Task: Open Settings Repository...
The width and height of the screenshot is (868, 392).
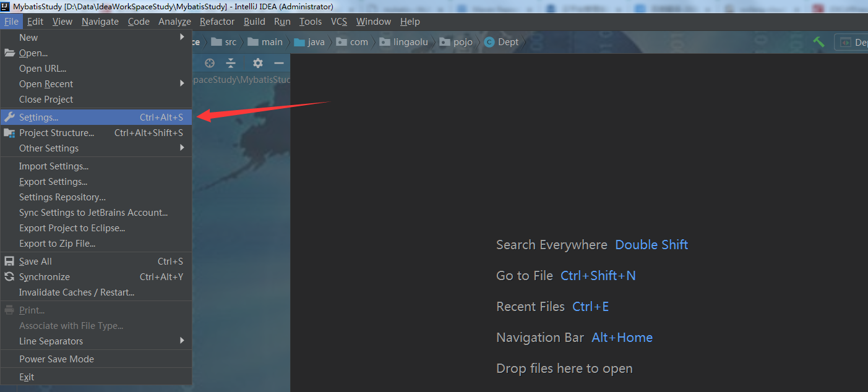Action: (96, 197)
